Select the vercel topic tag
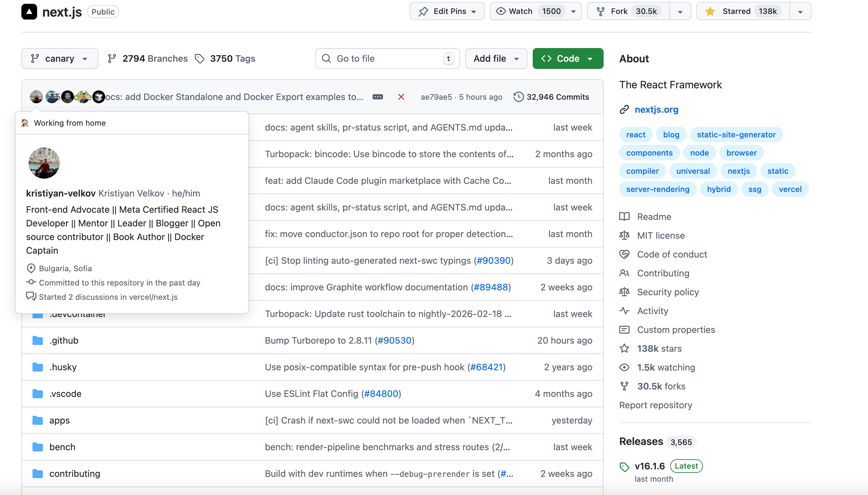Image resolution: width=868 pixels, height=495 pixels. [790, 189]
